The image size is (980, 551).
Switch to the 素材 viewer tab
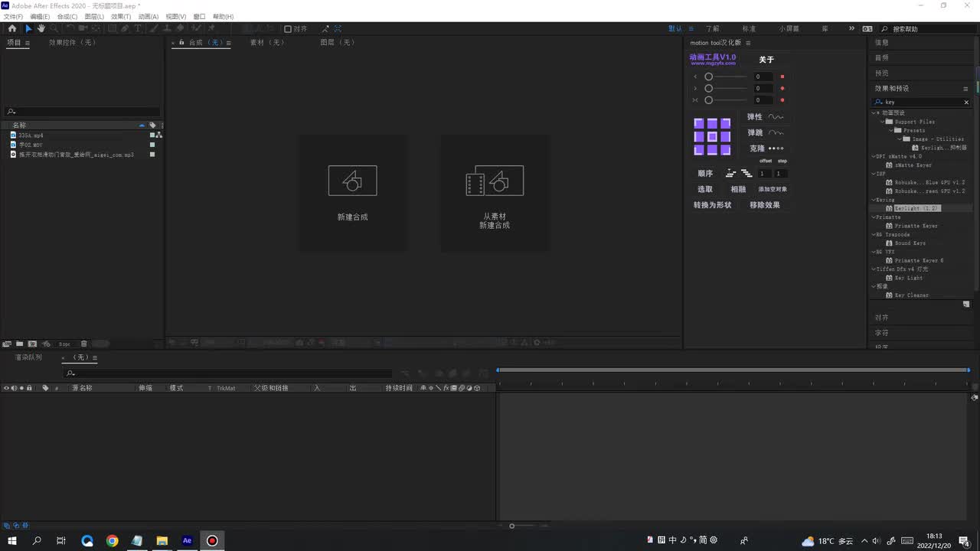[x=267, y=43]
